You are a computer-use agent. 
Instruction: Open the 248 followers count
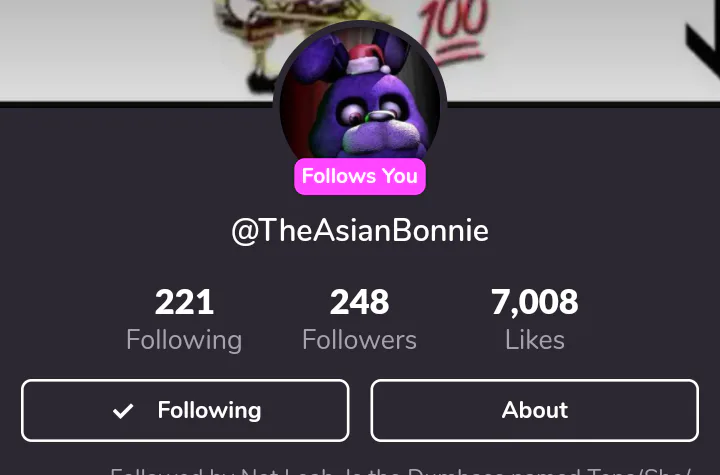[360, 302]
